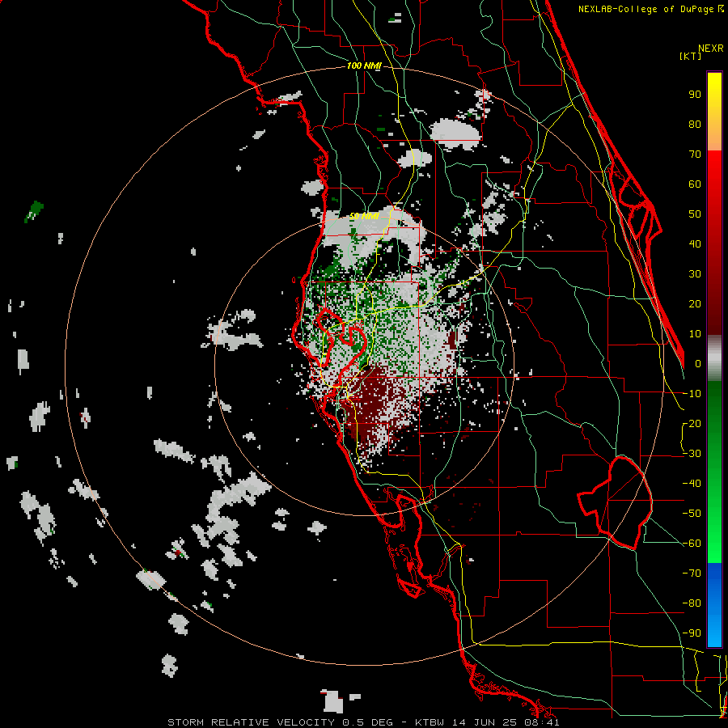Click the positive 20 scale value

pyautogui.click(x=695, y=304)
